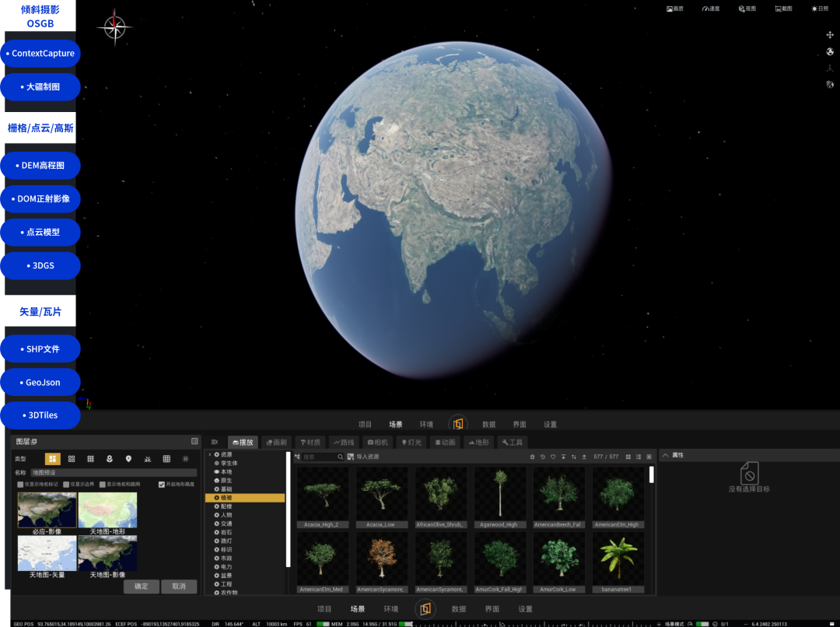The image size is (840, 627).
Task: Open the 材质 tab
Action: [x=310, y=442]
